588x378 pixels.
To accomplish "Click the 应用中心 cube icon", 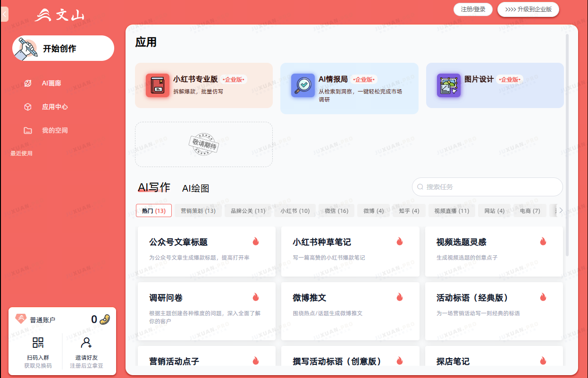I will tap(28, 107).
